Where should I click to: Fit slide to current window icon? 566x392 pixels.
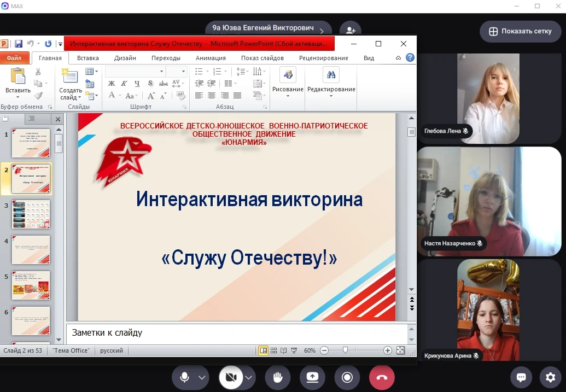tap(401, 350)
